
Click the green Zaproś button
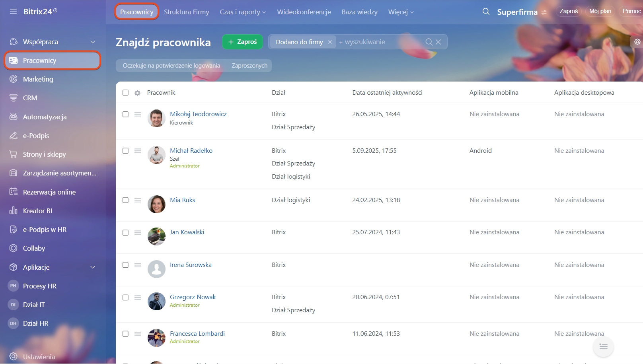pyautogui.click(x=242, y=42)
